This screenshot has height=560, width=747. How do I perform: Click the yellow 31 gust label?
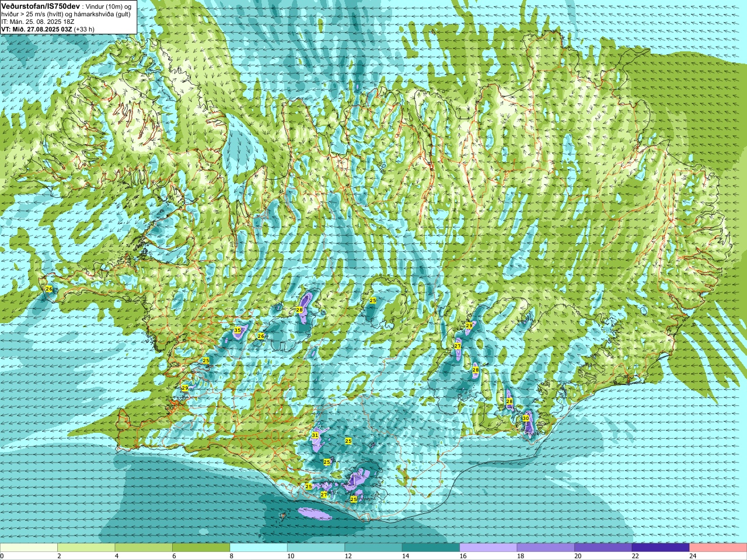tap(315, 435)
